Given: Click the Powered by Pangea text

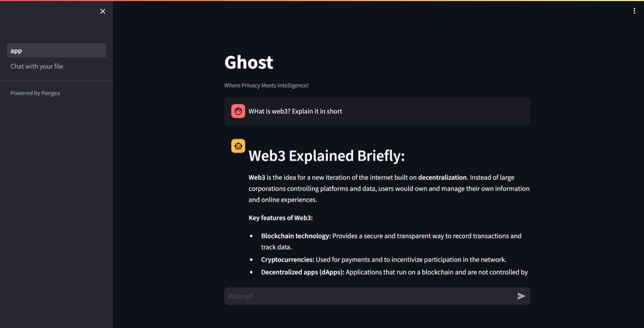Looking at the screenshot, I should (35, 93).
